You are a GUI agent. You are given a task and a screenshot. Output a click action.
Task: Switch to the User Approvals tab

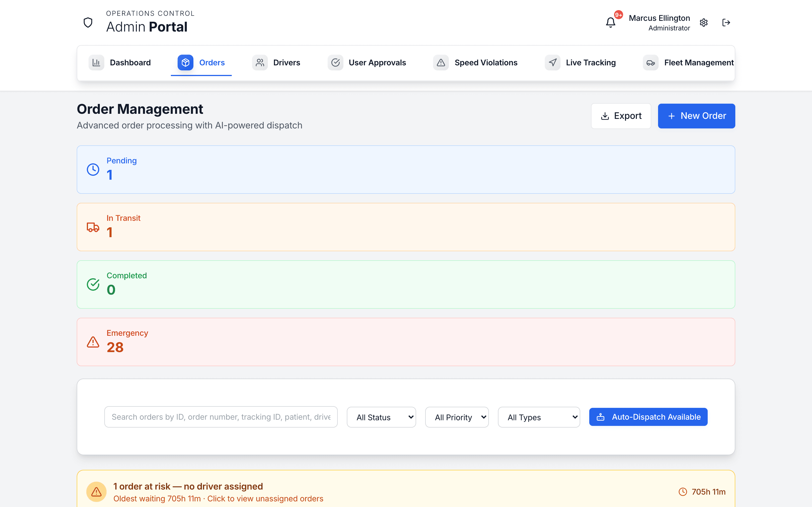[368, 62]
